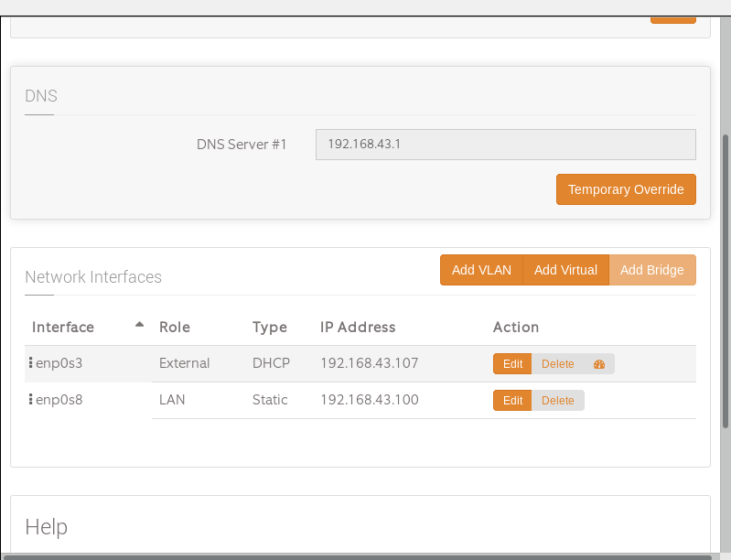Click IP address 192.168.43.107
The image size is (731, 560).
[370, 363]
